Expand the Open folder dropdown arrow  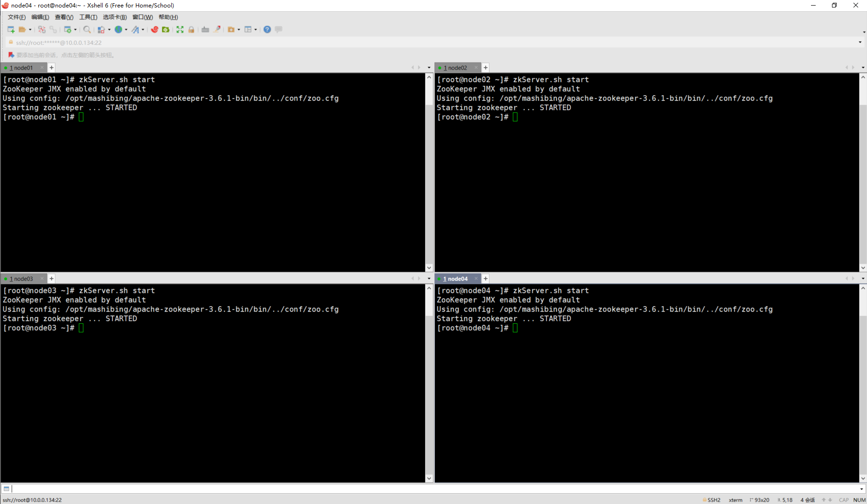[30, 29]
